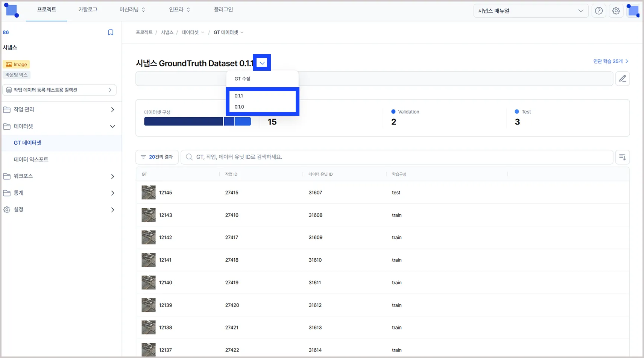Click GT ID 12137 text

pos(166,350)
